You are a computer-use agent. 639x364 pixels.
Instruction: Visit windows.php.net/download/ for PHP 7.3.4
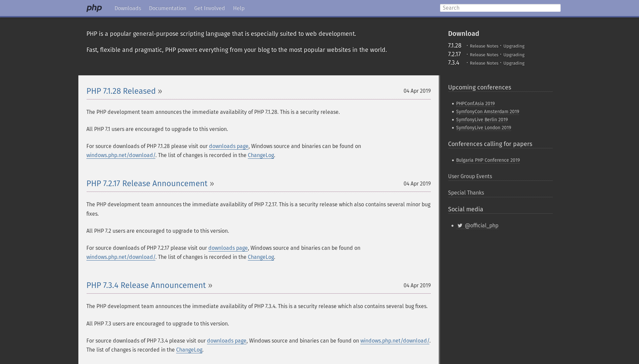395,341
